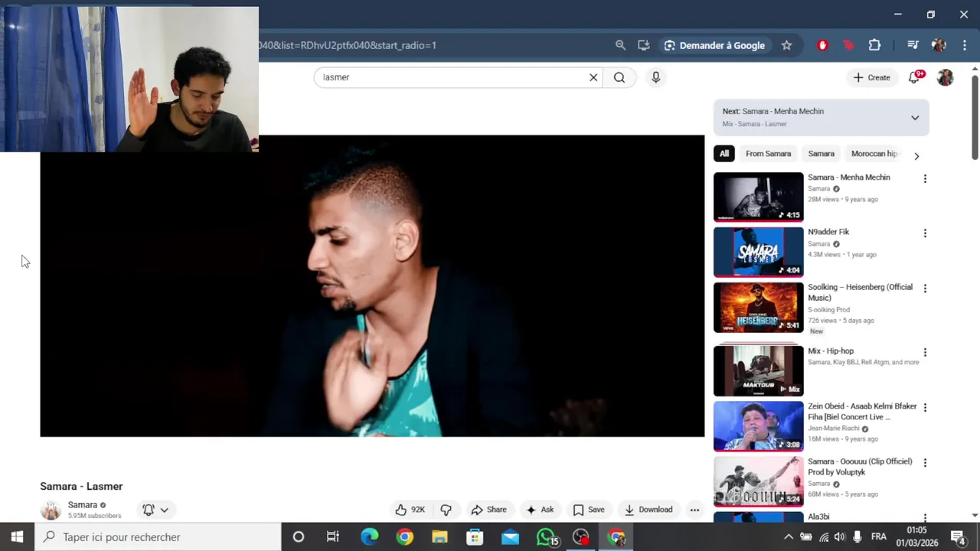
Task: Share the video
Action: pos(488,510)
